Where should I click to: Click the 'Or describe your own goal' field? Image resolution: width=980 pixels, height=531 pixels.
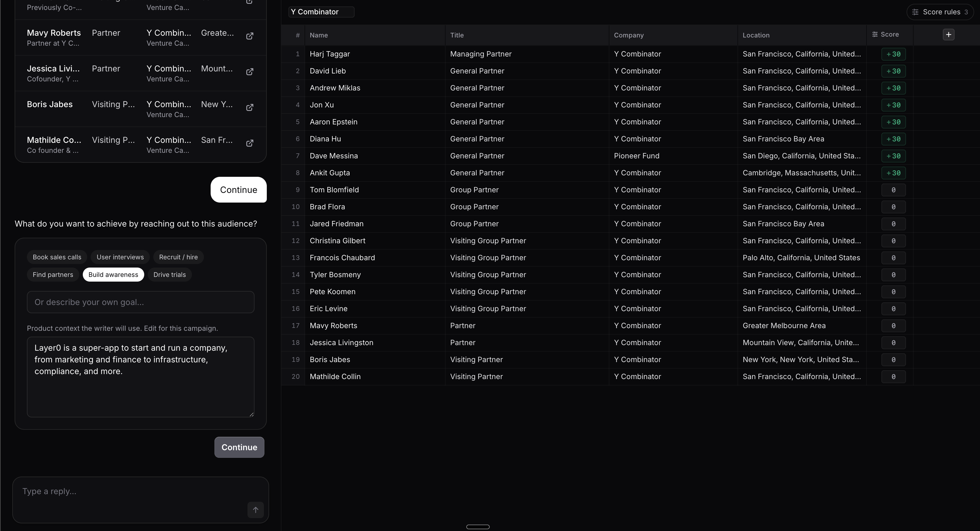[141, 302]
